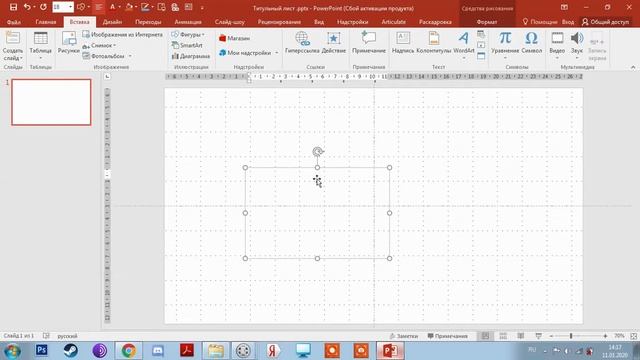Open the undo history dropdown arrow

tap(34, 7)
